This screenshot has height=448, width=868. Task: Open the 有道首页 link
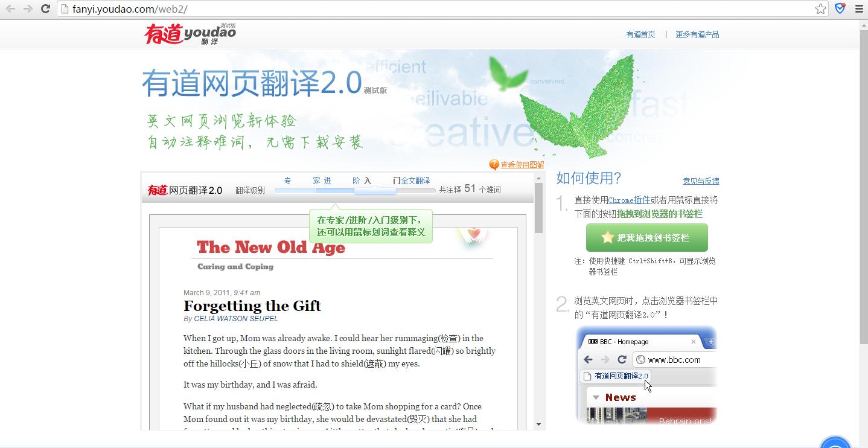(x=640, y=34)
